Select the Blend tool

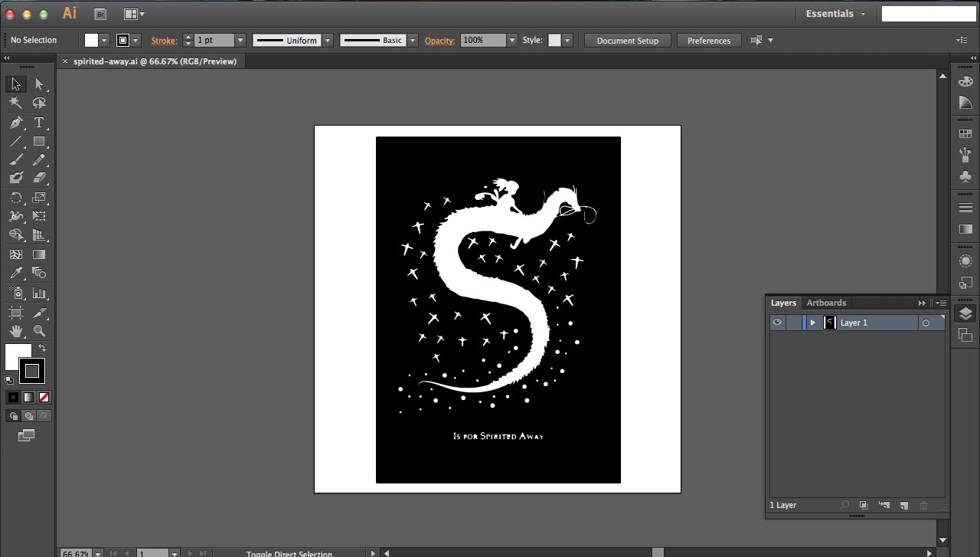pos(39,273)
